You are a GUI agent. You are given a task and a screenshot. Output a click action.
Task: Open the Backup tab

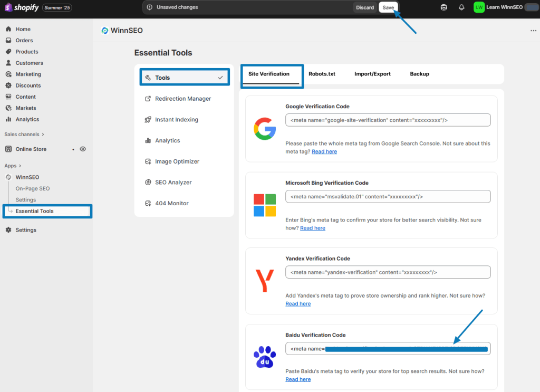pos(419,74)
